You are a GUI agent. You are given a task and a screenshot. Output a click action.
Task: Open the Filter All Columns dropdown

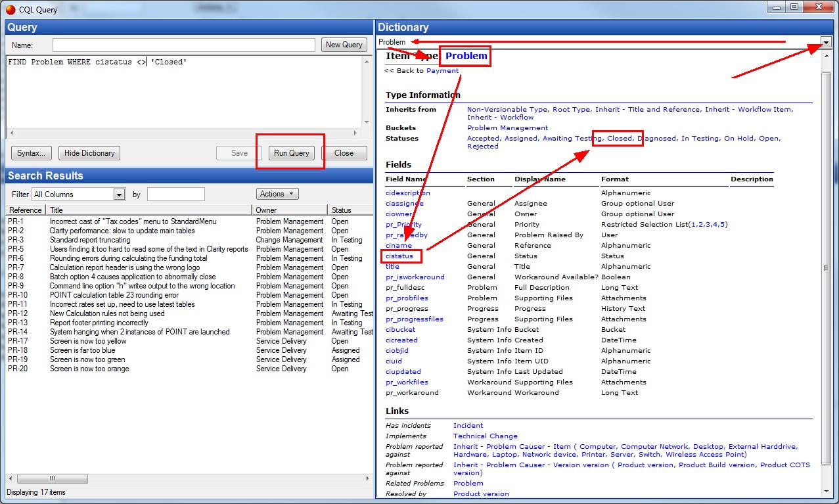119,195
